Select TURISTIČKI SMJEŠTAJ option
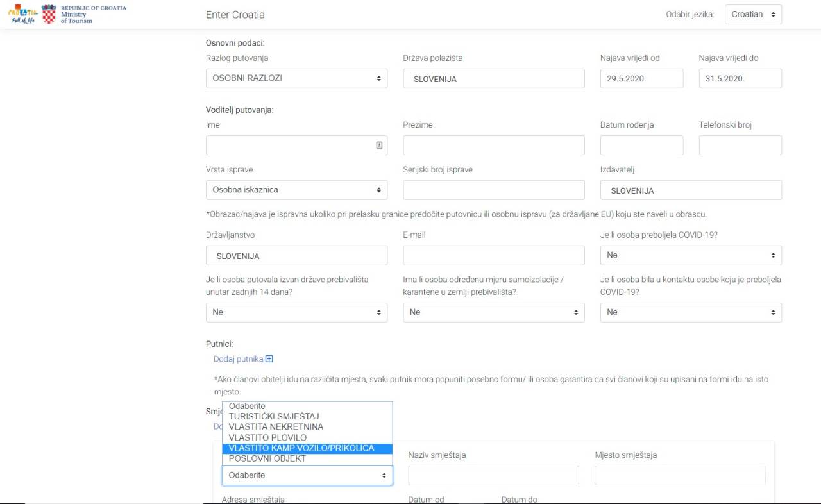 coord(274,417)
